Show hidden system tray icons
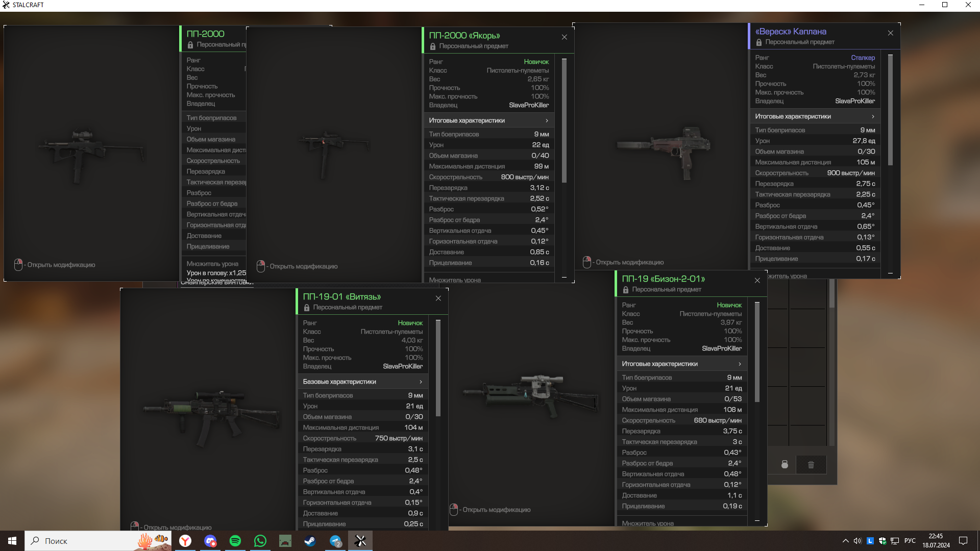The image size is (980, 551). click(845, 541)
